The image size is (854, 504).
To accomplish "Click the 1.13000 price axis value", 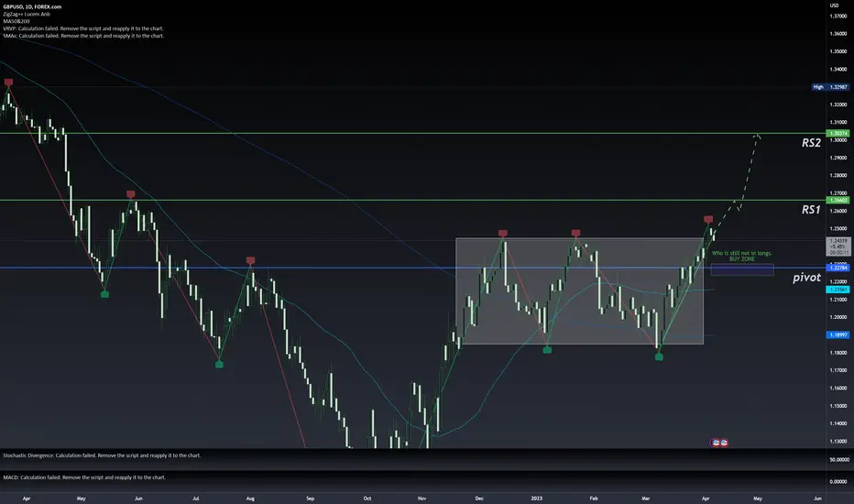I will coord(838,442).
